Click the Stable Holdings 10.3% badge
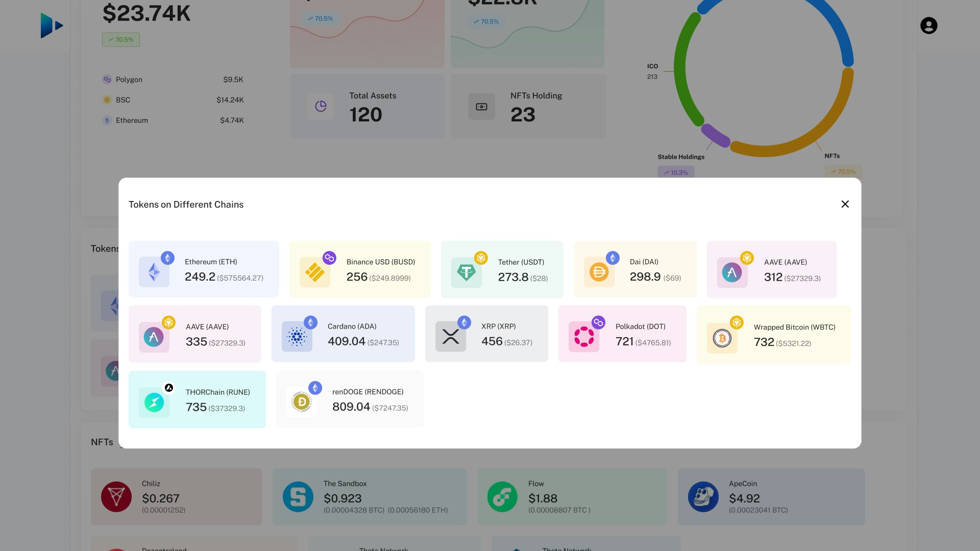The width and height of the screenshot is (980, 551). click(676, 172)
